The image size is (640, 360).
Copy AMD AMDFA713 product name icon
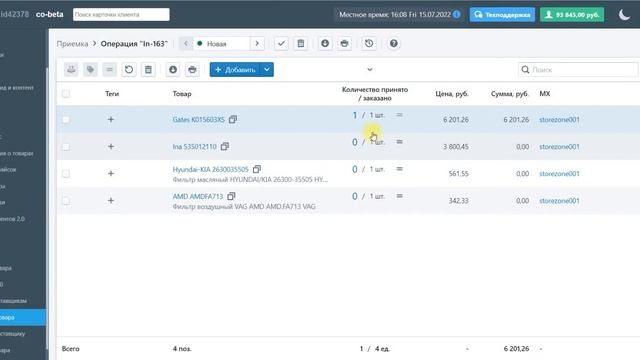click(231, 196)
